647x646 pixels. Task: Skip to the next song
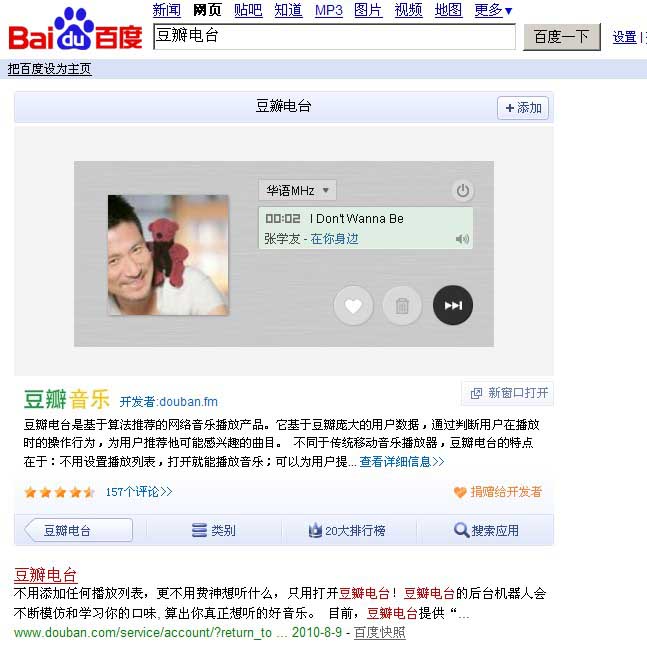453,305
